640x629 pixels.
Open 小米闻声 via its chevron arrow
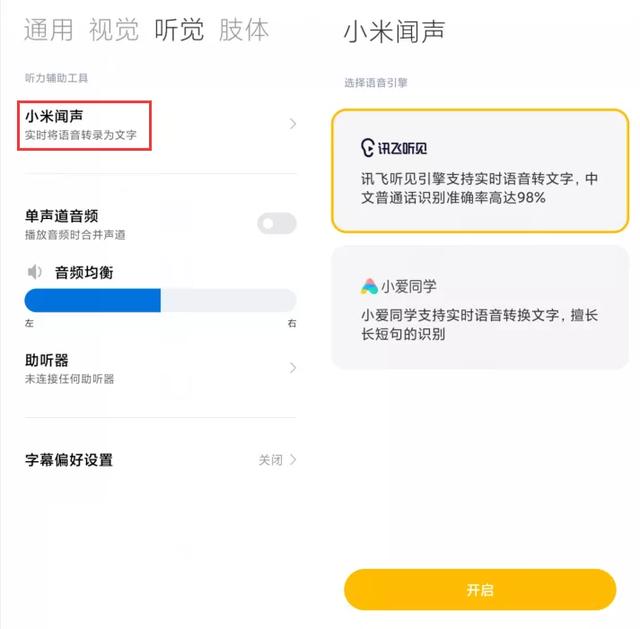pyautogui.click(x=292, y=124)
